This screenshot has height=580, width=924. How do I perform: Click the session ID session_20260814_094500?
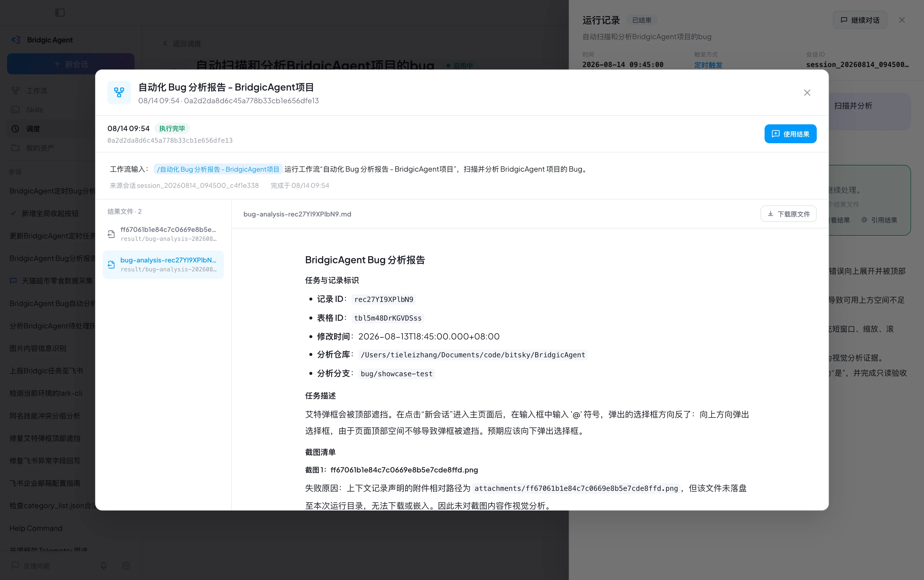(x=857, y=65)
